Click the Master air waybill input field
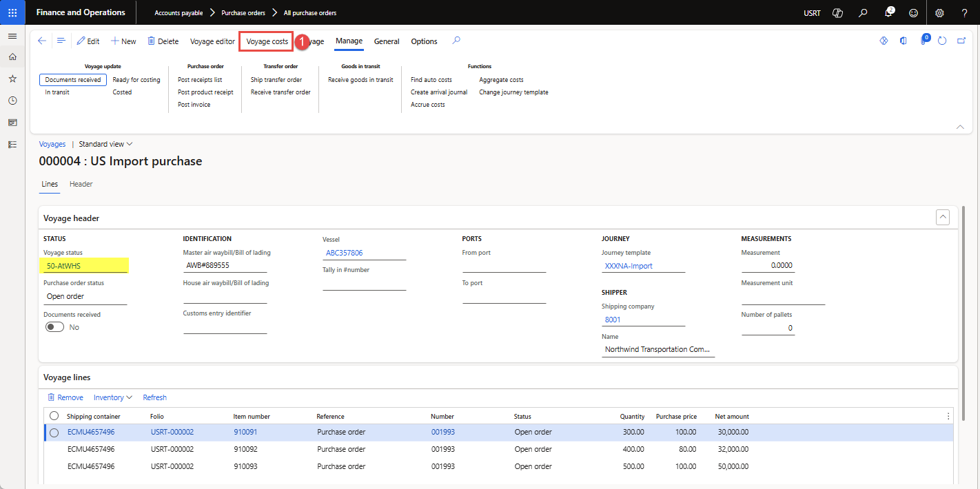This screenshot has height=489, width=980. click(225, 265)
